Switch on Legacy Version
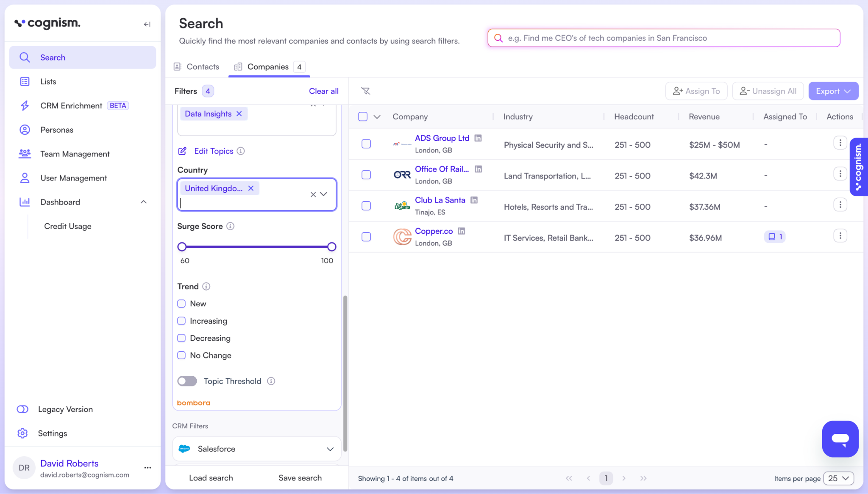The height and width of the screenshot is (494, 868). click(22, 409)
